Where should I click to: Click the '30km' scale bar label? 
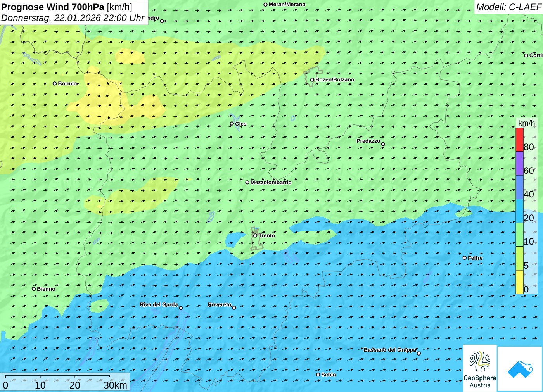115,385
